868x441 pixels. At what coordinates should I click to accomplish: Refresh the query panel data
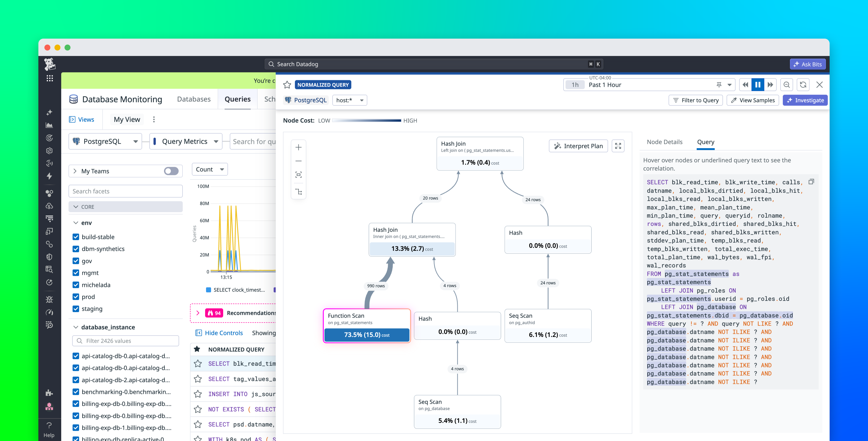click(803, 85)
